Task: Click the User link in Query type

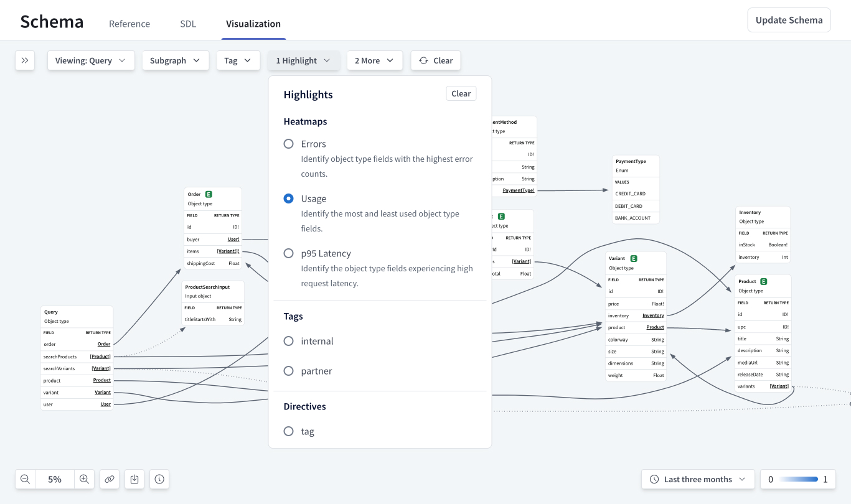Action: (x=106, y=404)
